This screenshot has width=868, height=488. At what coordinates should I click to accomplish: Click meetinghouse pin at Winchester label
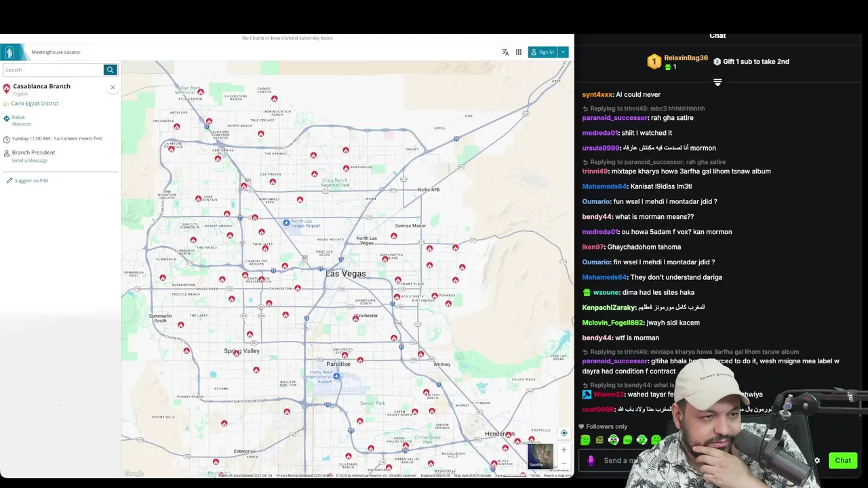[x=355, y=318]
